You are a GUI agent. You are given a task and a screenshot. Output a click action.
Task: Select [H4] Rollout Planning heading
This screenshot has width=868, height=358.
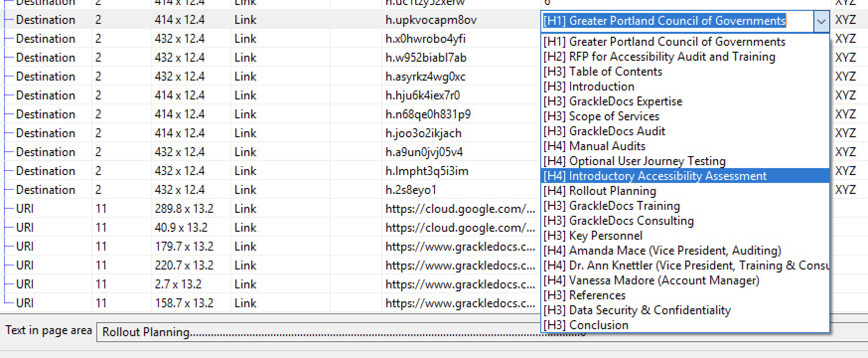pos(685,191)
